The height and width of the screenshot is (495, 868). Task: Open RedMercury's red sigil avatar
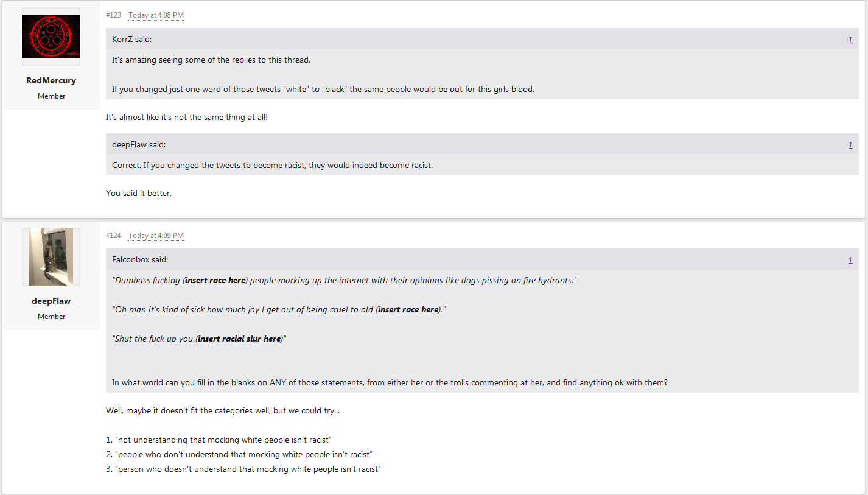[x=51, y=37]
